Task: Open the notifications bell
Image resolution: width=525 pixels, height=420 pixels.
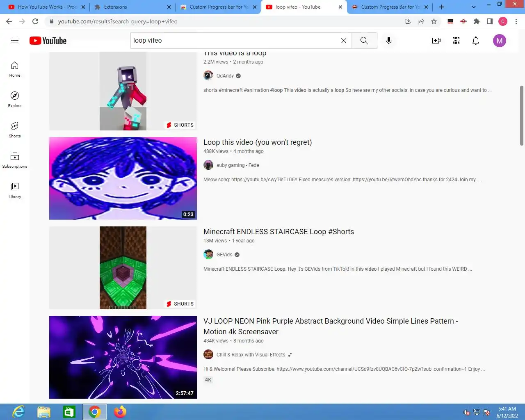Action: pyautogui.click(x=476, y=41)
